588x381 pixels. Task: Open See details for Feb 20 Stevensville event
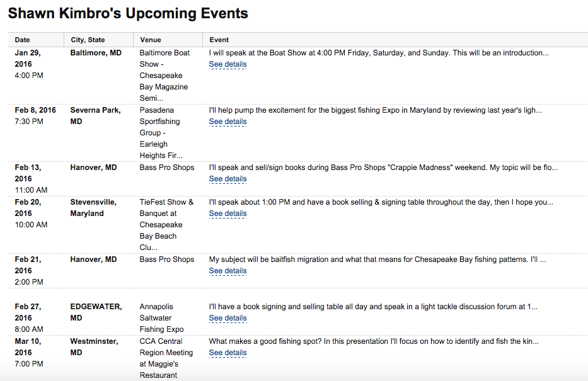228,213
